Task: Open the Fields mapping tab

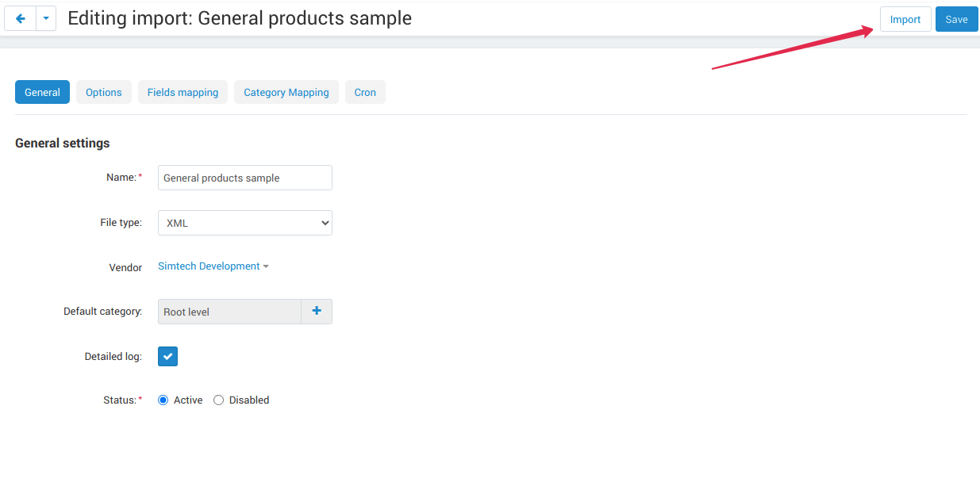Action: tap(183, 93)
